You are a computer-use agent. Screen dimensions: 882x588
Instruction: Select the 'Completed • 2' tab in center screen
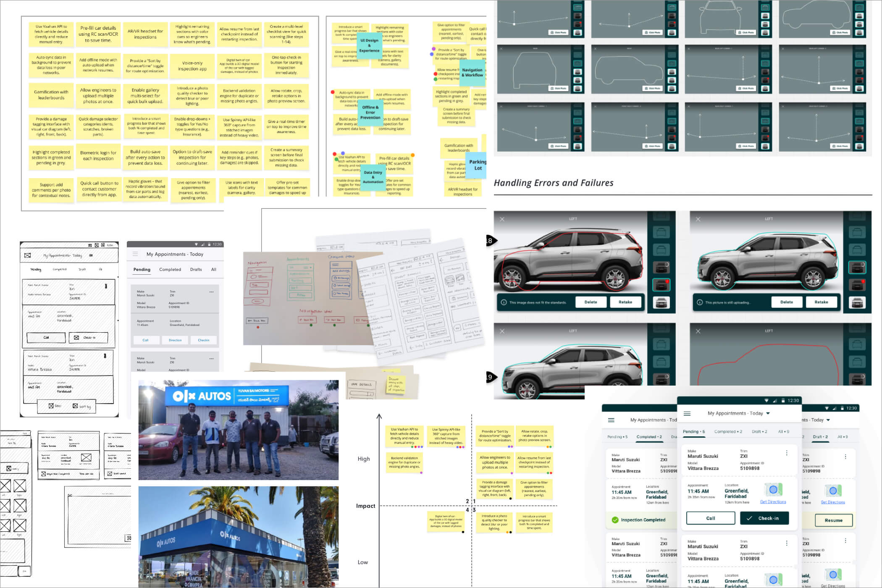coord(728,432)
